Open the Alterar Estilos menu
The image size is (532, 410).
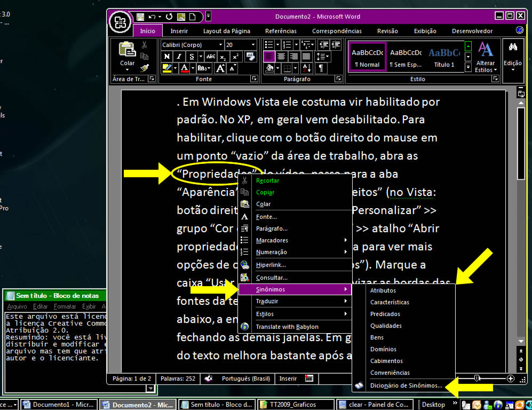(x=486, y=57)
